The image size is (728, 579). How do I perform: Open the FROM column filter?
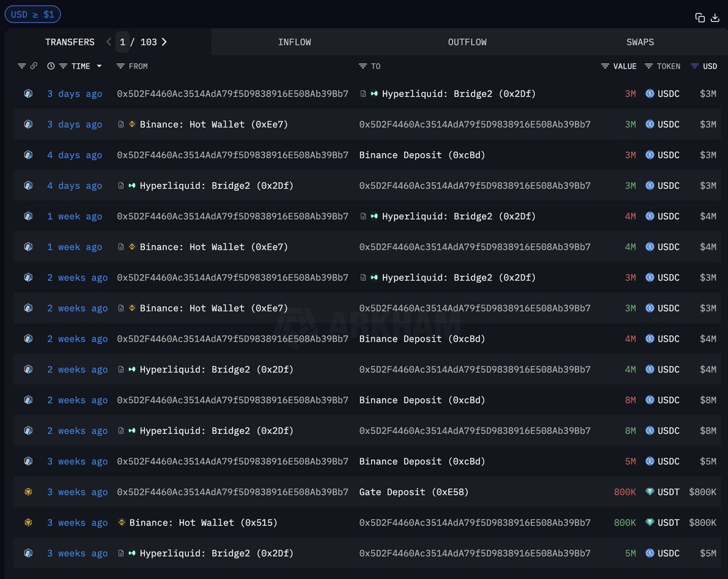click(x=121, y=66)
